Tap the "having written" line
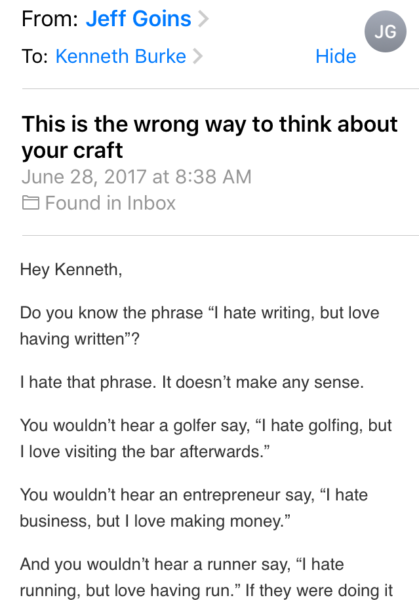Viewport: 419px width, 600px height. [80, 339]
